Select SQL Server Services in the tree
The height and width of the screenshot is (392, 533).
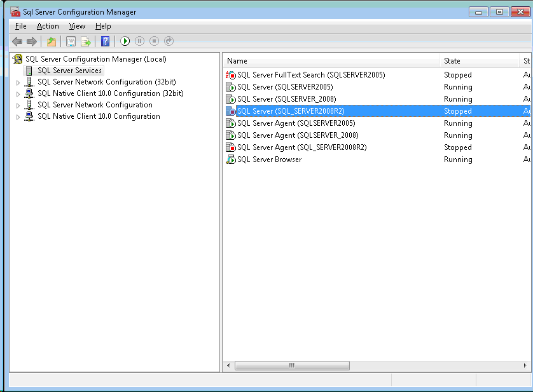(69, 71)
